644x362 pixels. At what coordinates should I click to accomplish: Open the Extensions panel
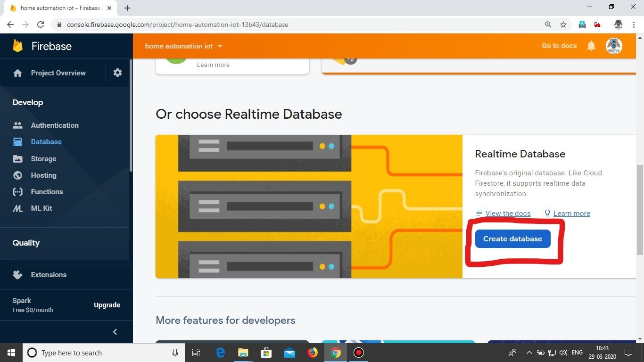click(49, 274)
